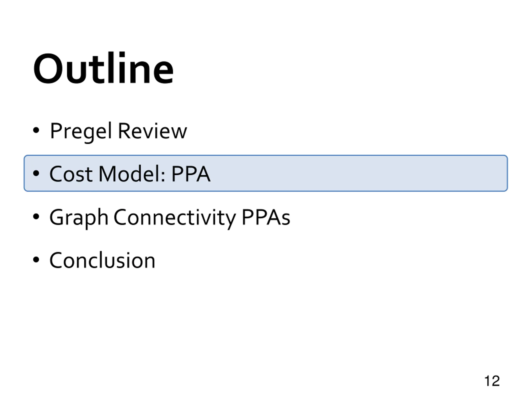Click "PPA" in the highlighted bullet
Screen dimensions: 532x399
tap(191, 174)
